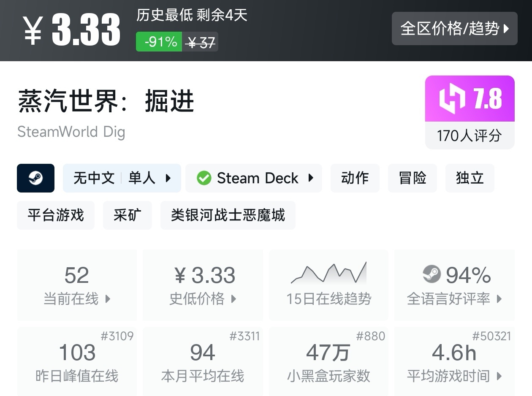Viewport: 532px width, 396px height.
Task: Open the 全区价格/趋势 price trend button
Action: click(454, 28)
